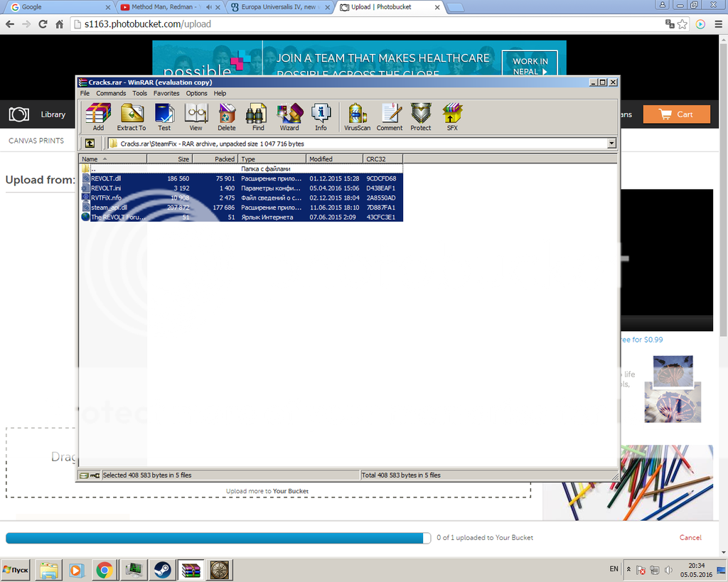
Task: Open the Commands menu
Action: coord(111,93)
